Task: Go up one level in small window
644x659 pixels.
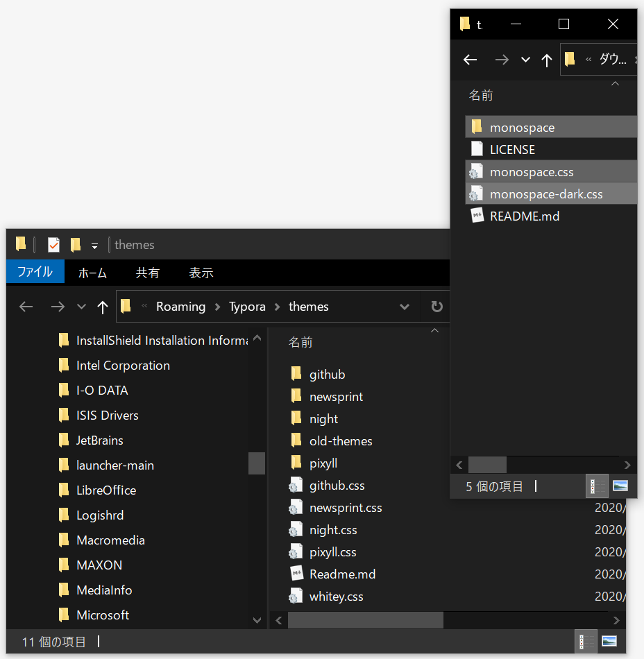Action: point(546,60)
